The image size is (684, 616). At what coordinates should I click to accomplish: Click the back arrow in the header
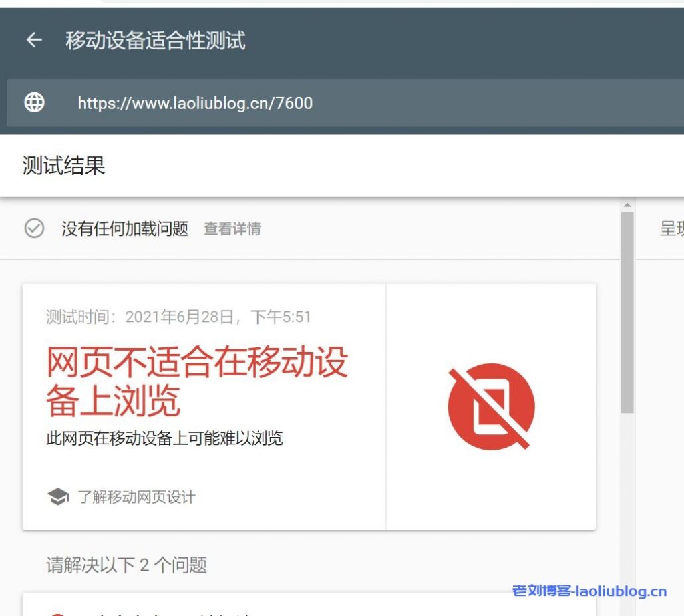tap(33, 41)
